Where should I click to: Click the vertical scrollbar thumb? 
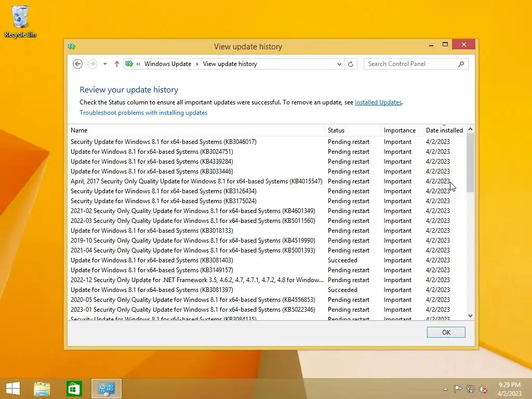coord(470,163)
